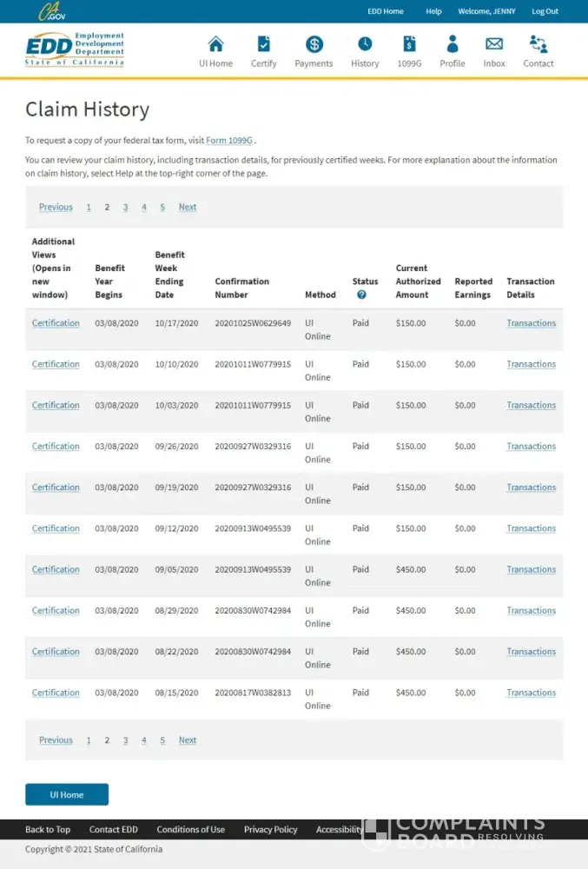Image resolution: width=588 pixels, height=869 pixels.
Task: Open the Form 1099G link
Action: [x=229, y=140]
